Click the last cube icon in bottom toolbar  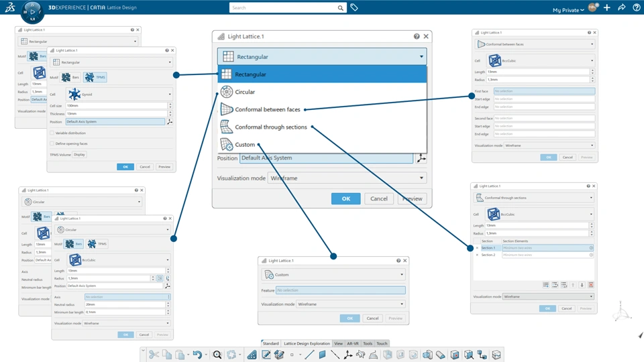coord(496,355)
